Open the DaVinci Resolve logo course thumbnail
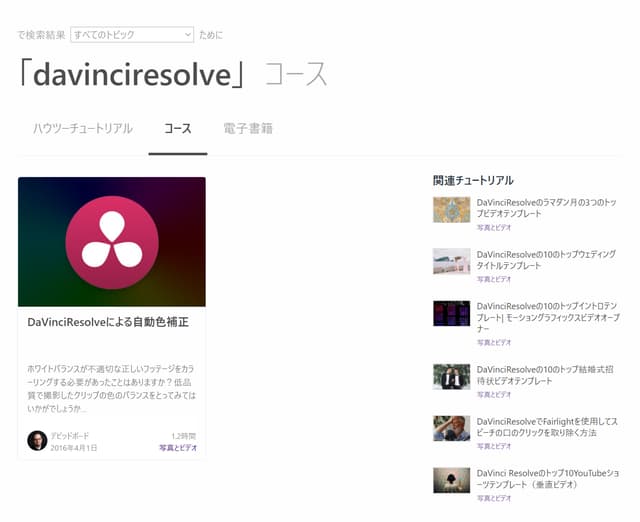The width and height of the screenshot is (640, 522). 112,242
